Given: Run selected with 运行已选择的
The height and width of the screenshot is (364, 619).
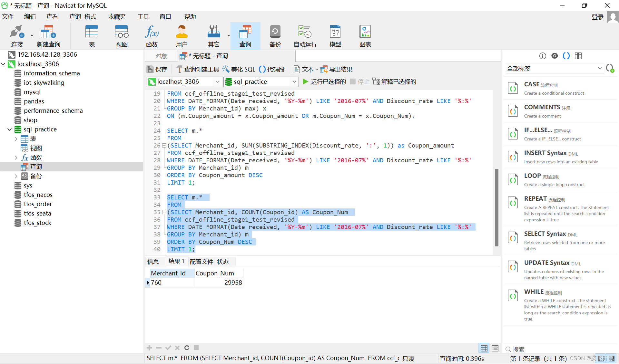Looking at the screenshot, I should click(324, 81).
